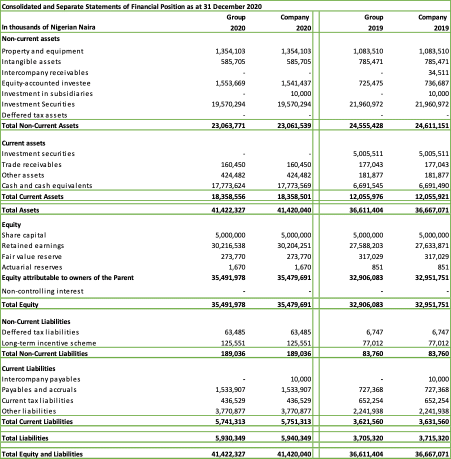Image resolution: width=451 pixels, height=459 pixels.
Task: Click the Total Current Assets Company 2019 cell
Action: pos(432,196)
